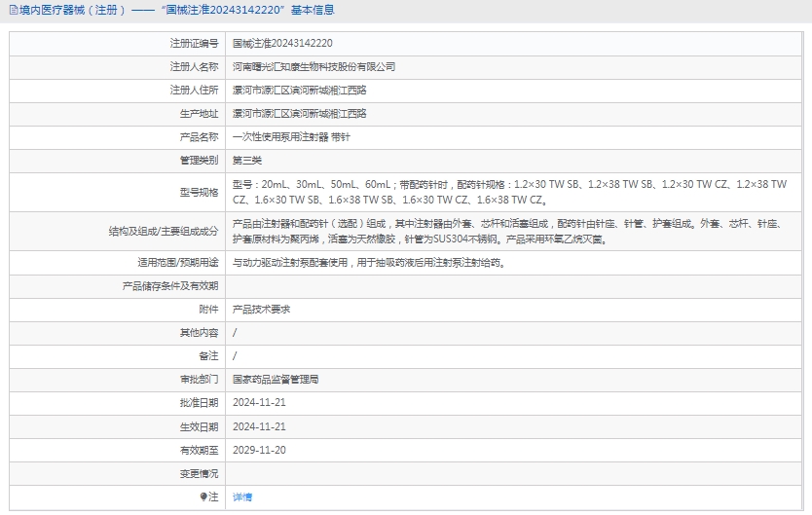Click the 产品技术要求 attachment text

(x=262, y=309)
